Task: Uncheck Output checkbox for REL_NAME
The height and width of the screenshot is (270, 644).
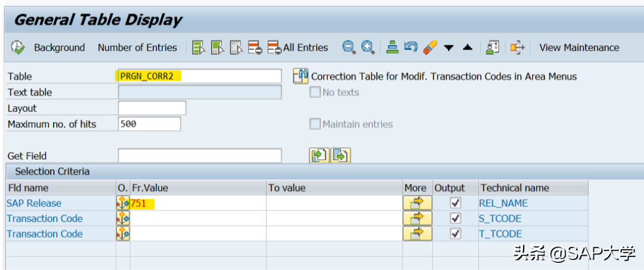Action: point(455,203)
